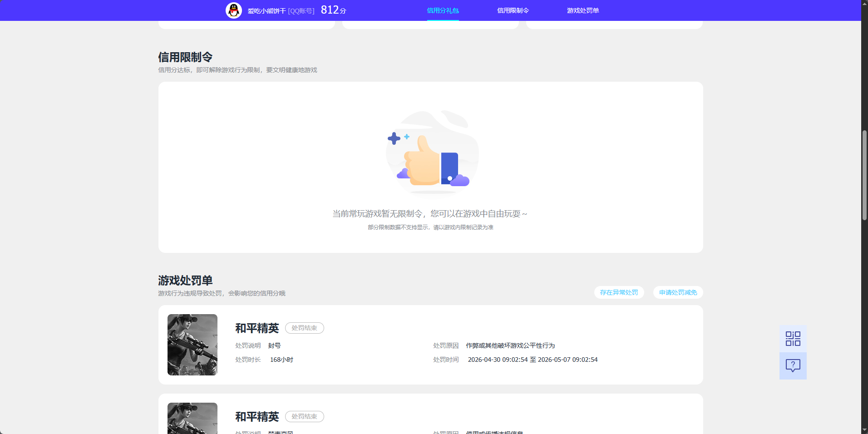Click the 信用限制令 section heading

point(185,57)
